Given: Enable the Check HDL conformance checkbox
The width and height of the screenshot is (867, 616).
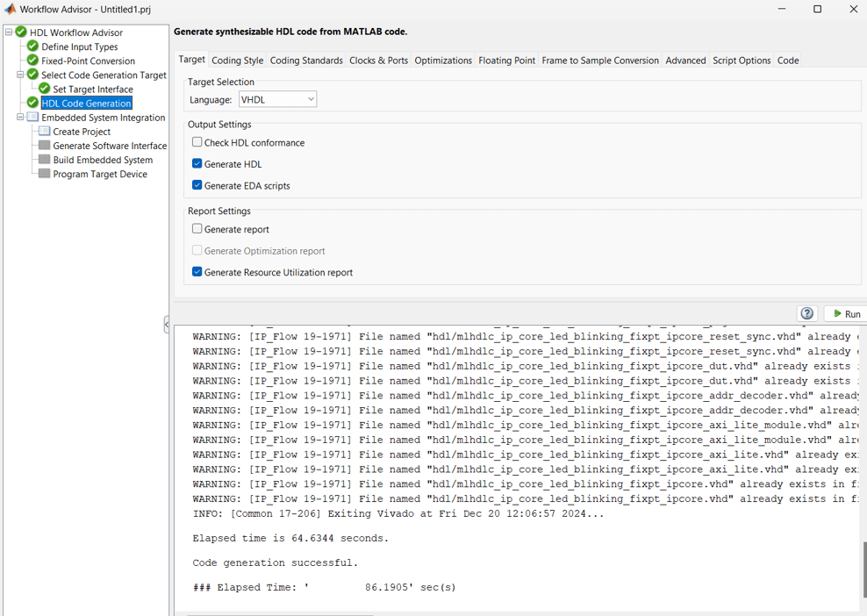Looking at the screenshot, I should 197,141.
